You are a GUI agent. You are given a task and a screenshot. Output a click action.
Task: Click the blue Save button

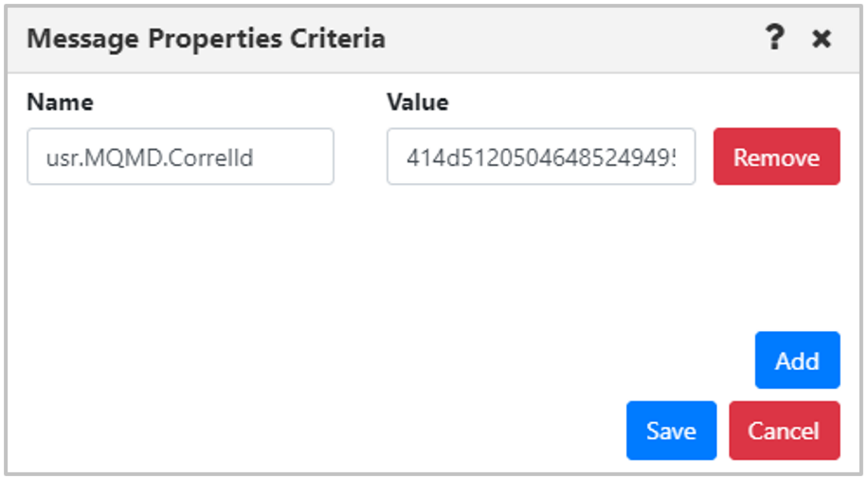(x=672, y=431)
